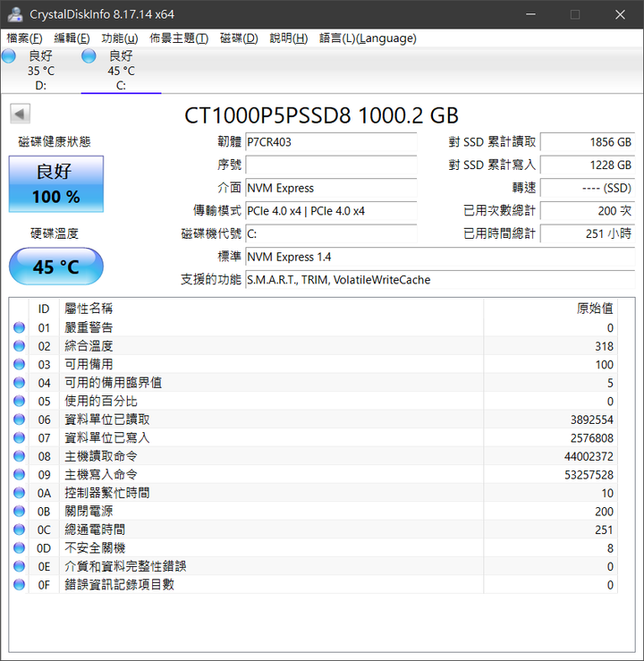Click the ID column header

[x=44, y=309]
